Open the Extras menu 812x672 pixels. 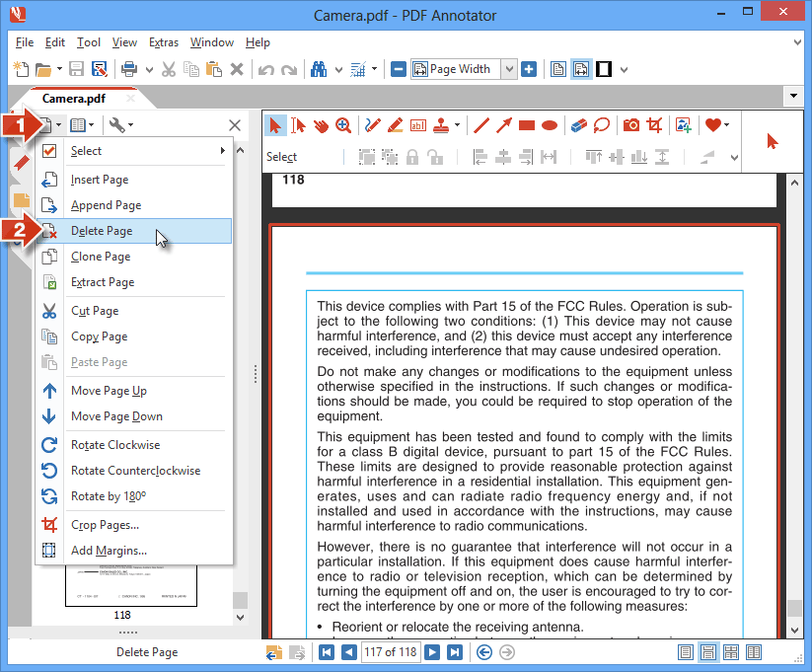pyautogui.click(x=163, y=42)
